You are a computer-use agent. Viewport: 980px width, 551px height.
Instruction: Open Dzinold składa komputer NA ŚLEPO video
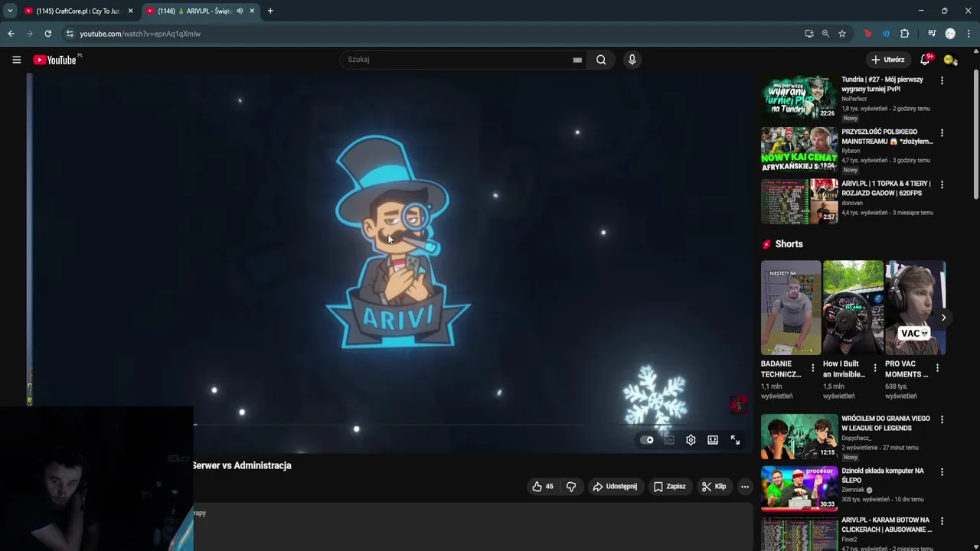click(799, 488)
